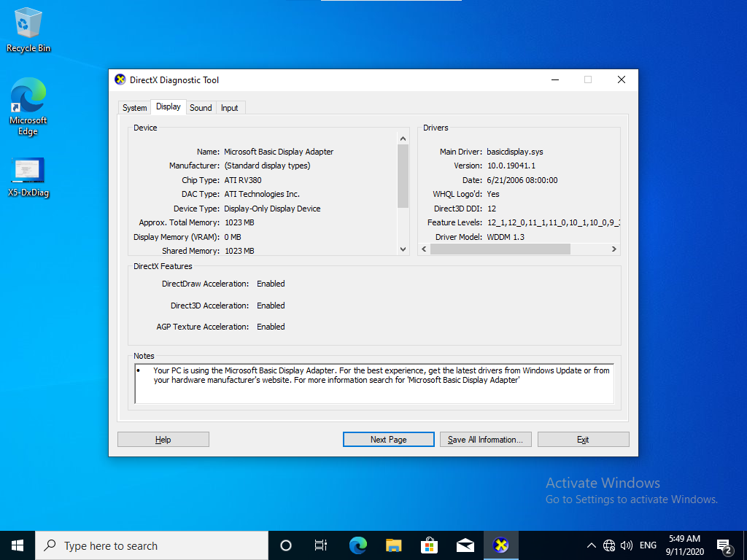
Task: Open the volume speaker icon in tray
Action: 627,545
